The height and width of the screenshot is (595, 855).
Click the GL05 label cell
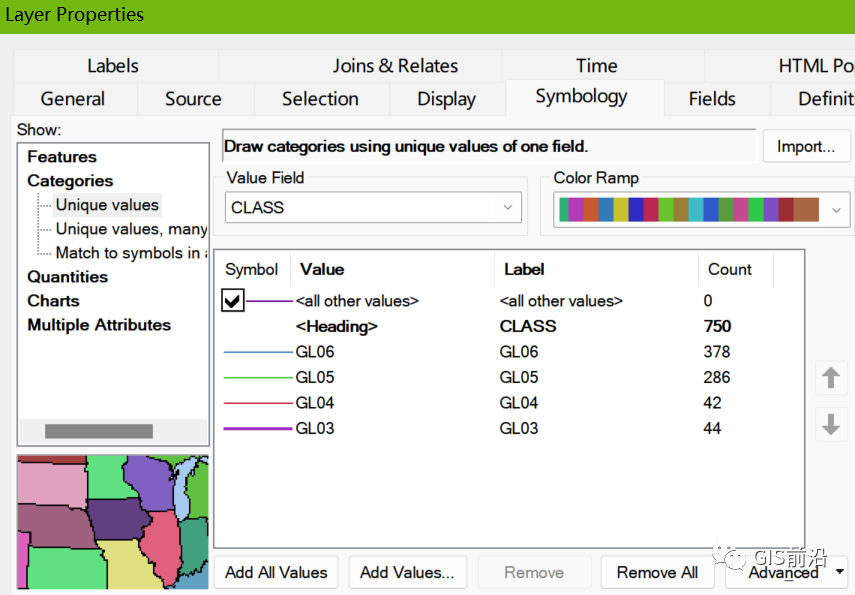519,377
